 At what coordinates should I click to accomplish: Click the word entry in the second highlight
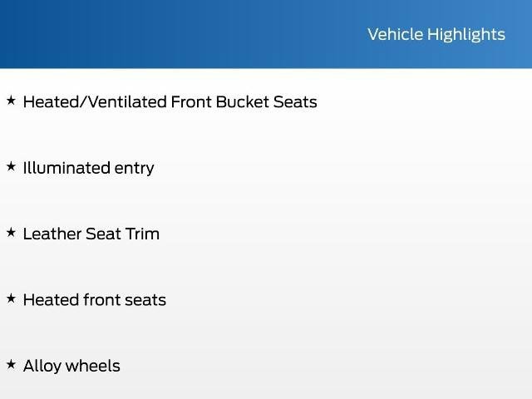tap(134, 170)
